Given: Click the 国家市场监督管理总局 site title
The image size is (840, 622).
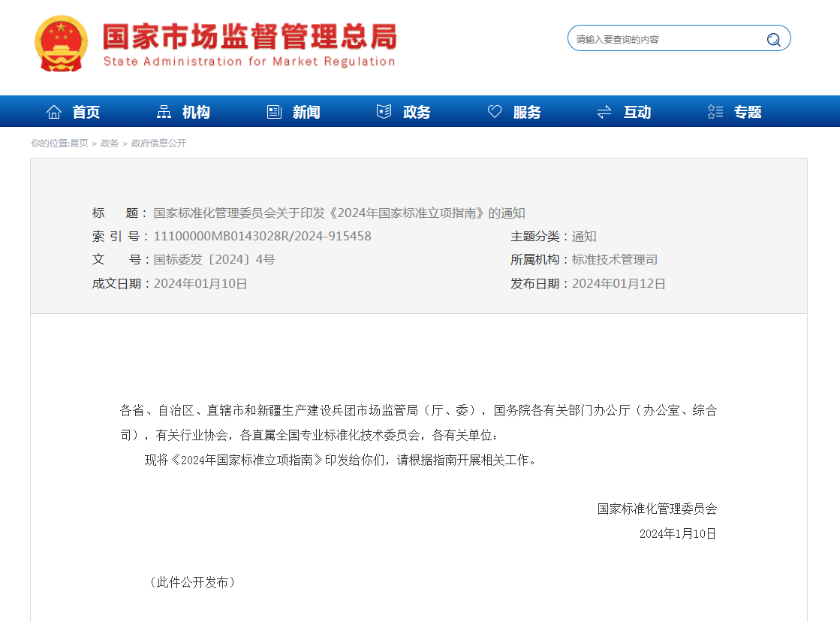Looking at the screenshot, I should 250,37.
